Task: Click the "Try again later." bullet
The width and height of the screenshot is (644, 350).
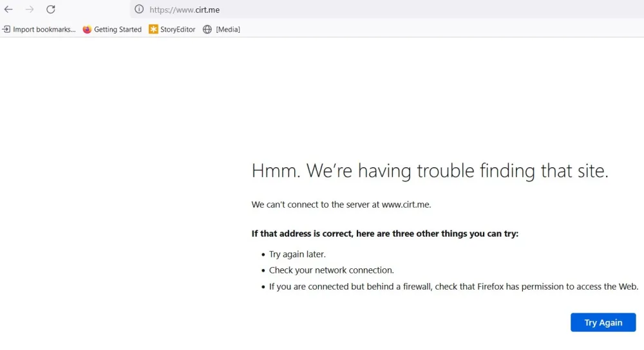Action: (297, 254)
